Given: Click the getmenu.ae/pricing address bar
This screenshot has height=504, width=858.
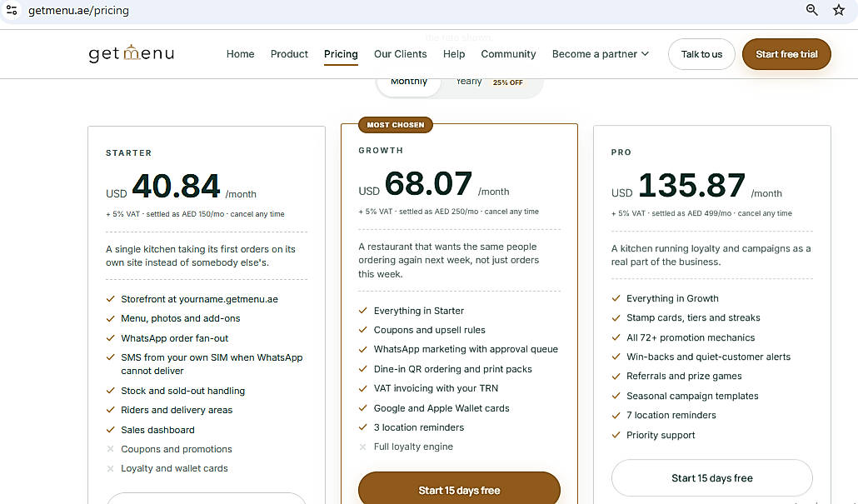Looking at the screenshot, I should click(x=78, y=10).
